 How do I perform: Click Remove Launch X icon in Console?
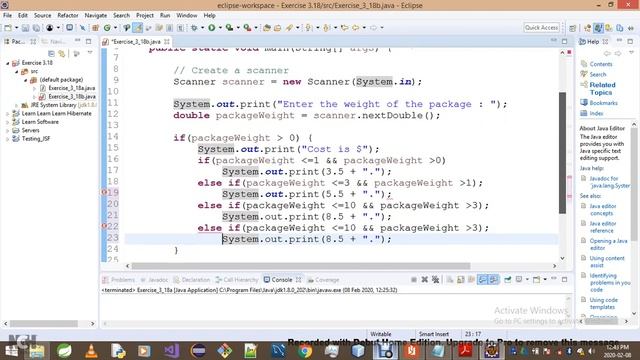(424, 280)
